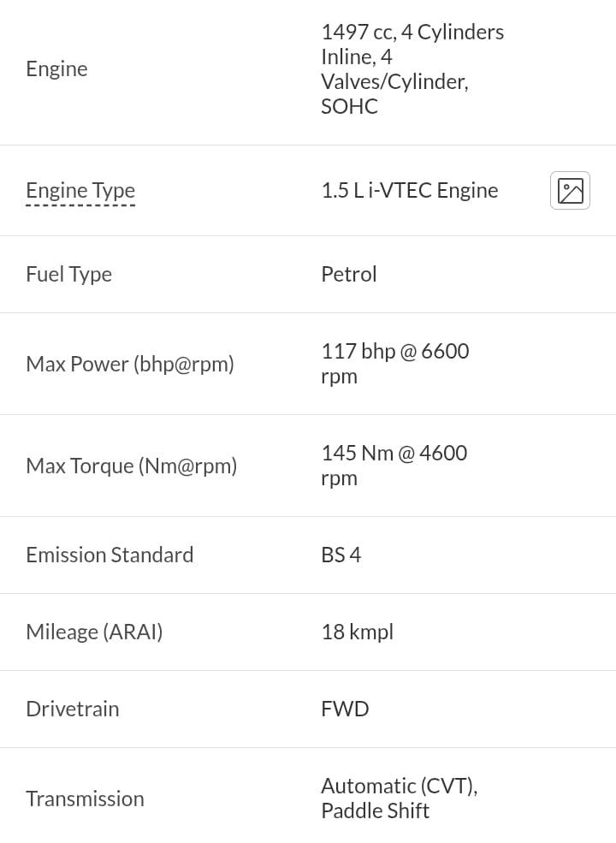Select the FWD drivetrain value
This screenshot has height=843, width=616.
tap(345, 709)
